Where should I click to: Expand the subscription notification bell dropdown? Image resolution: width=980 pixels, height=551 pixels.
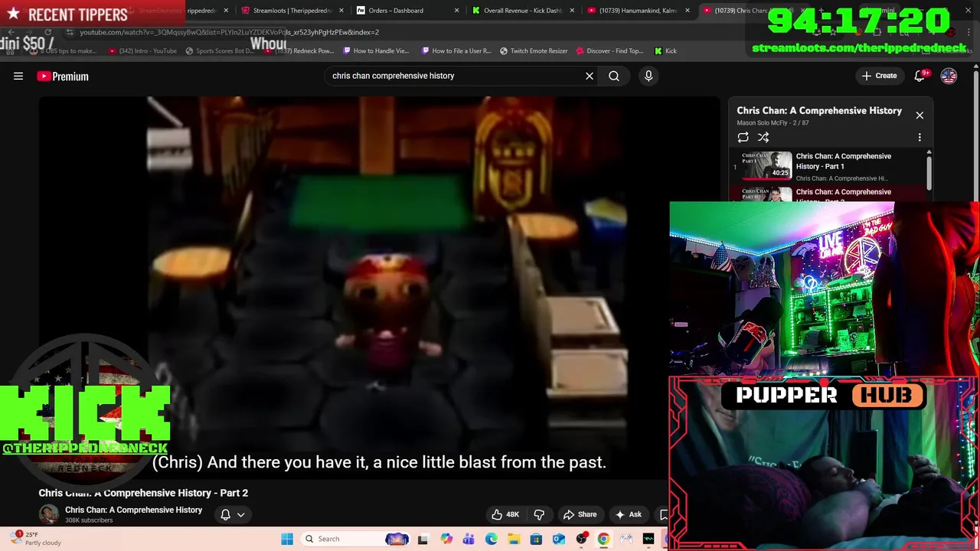pyautogui.click(x=232, y=514)
